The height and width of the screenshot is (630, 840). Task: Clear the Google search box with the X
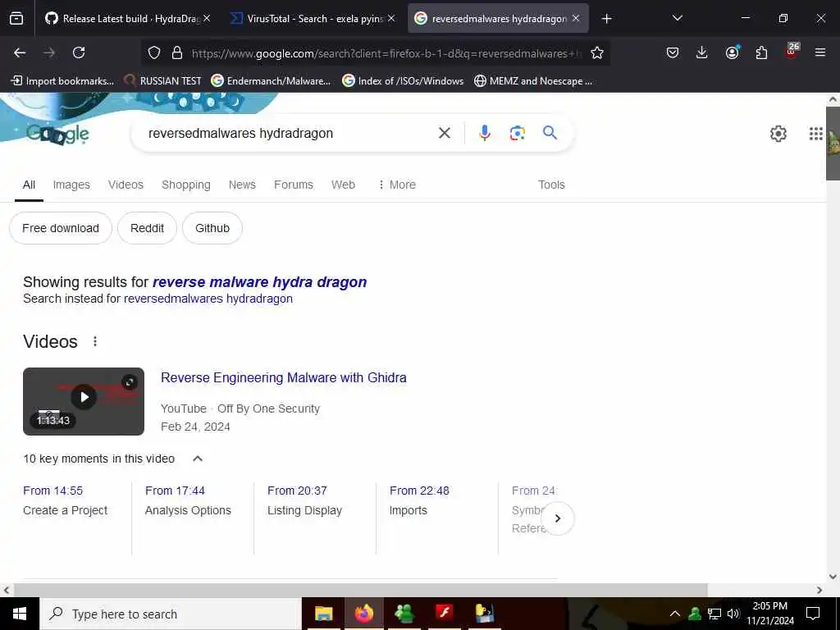[x=444, y=133]
